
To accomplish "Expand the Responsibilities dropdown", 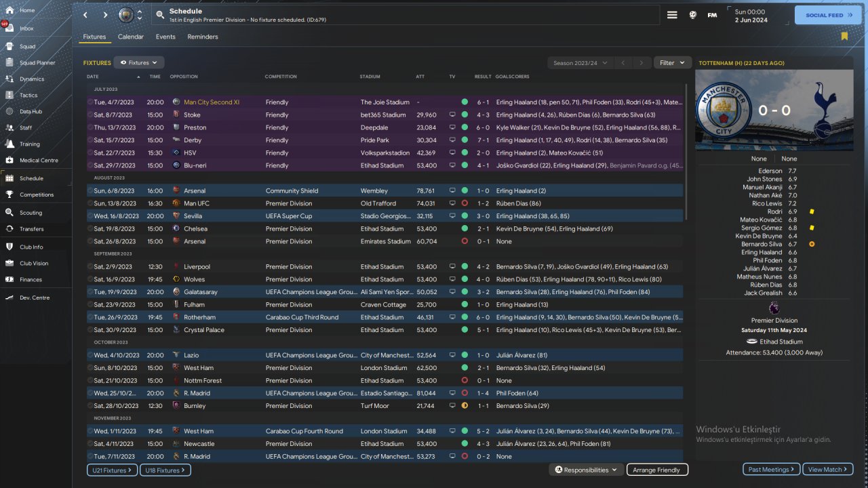I will coord(587,470).
